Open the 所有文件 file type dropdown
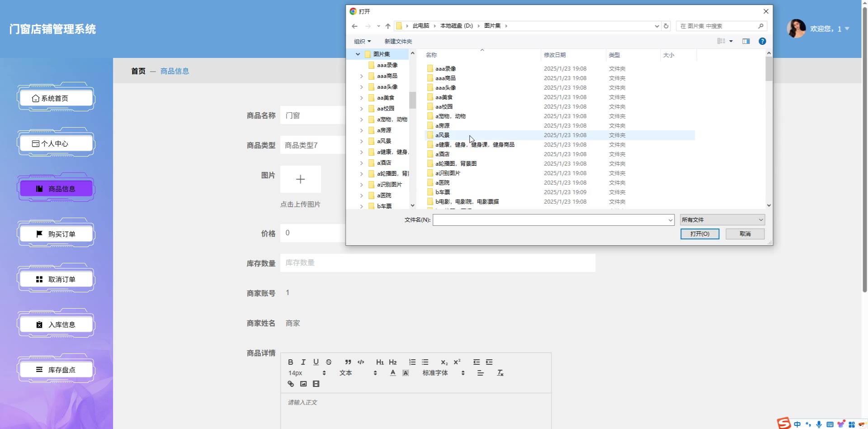Screen dimensions: 868x429 [722, 220]
